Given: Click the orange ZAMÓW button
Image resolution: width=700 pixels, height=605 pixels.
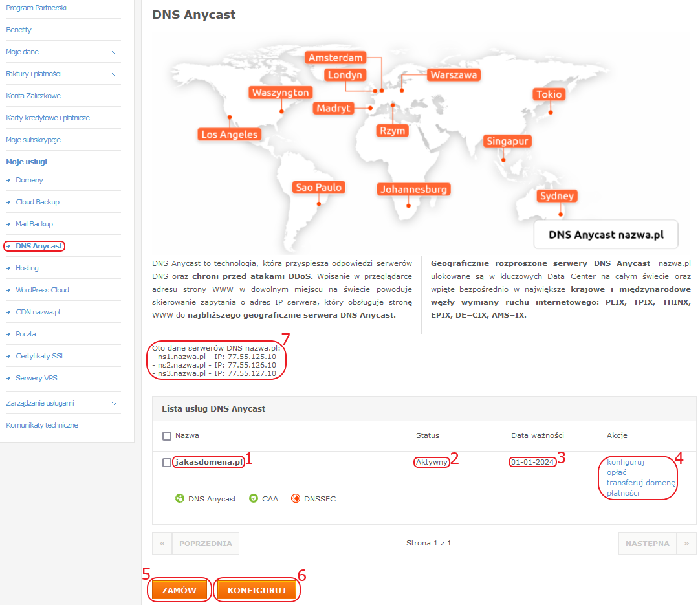Looking at the screenshot, I should 179,590.
